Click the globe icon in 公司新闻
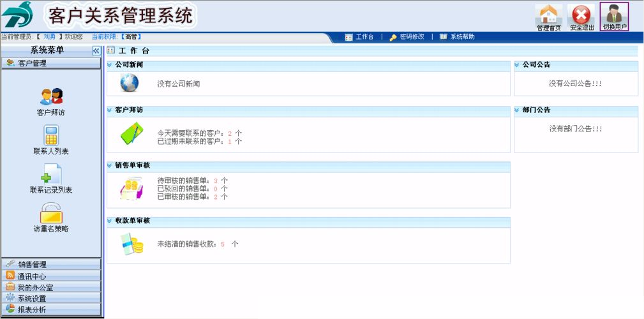Screen dimensions: 644x319 click(130, 82)
